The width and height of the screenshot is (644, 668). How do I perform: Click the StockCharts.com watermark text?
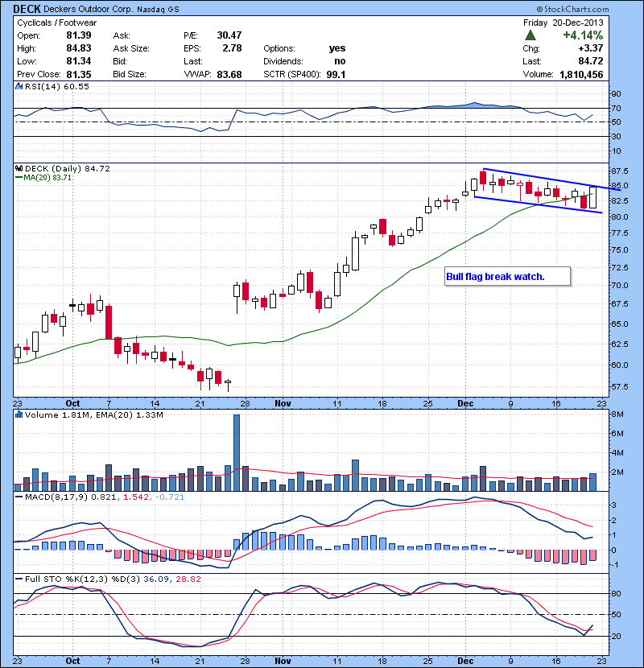572,9
